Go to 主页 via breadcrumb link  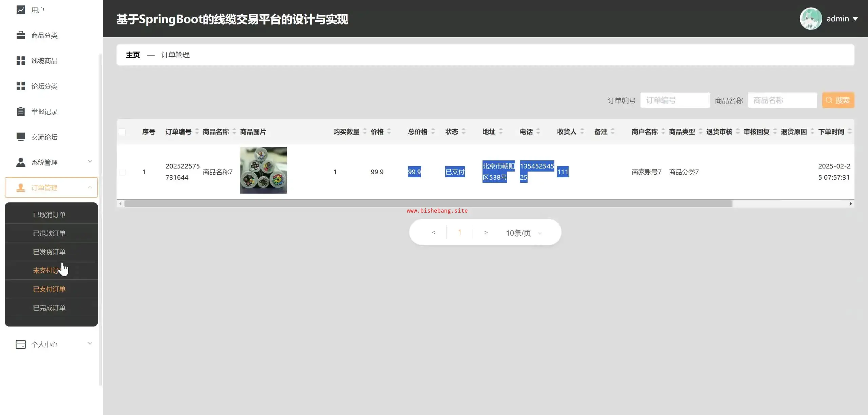click(x=133, y=55)
